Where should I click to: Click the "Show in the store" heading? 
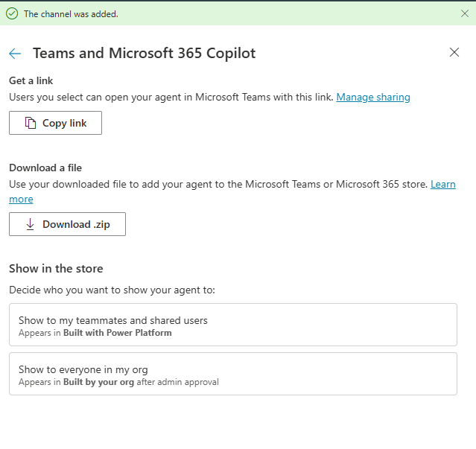click(56, 269)
